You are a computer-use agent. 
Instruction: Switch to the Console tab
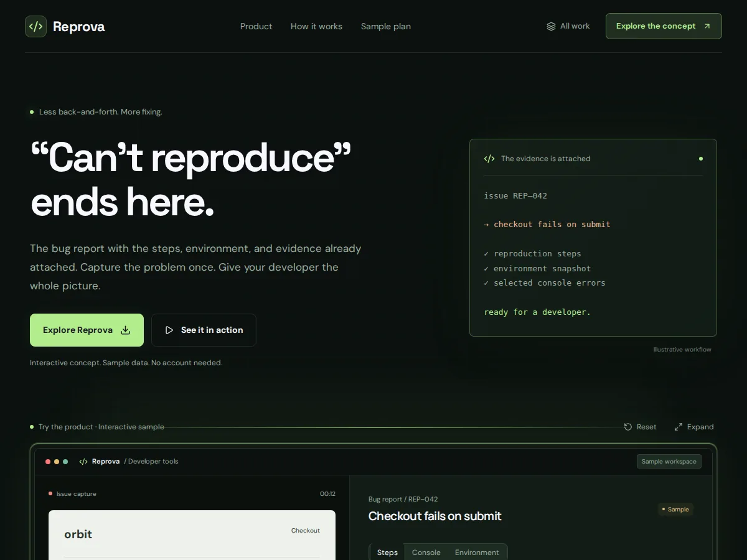click(x=426, y=553)
